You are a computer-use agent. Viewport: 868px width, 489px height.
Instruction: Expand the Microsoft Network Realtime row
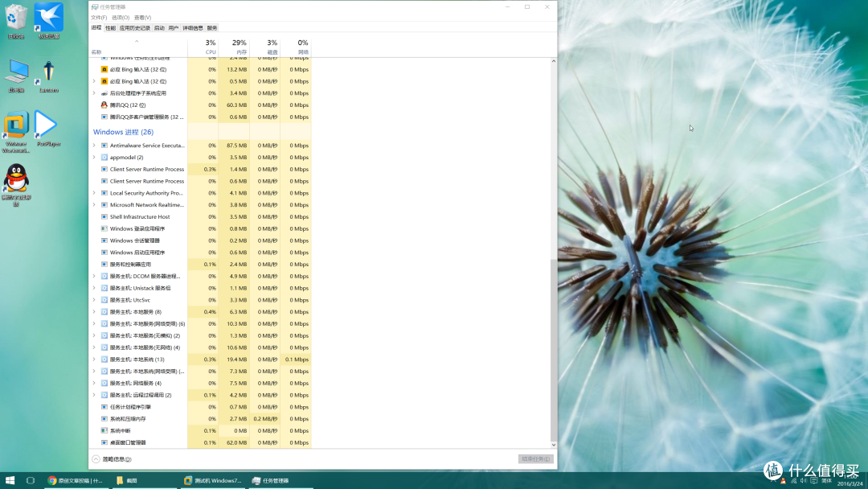pyautogui.click(x=94, y=205)
